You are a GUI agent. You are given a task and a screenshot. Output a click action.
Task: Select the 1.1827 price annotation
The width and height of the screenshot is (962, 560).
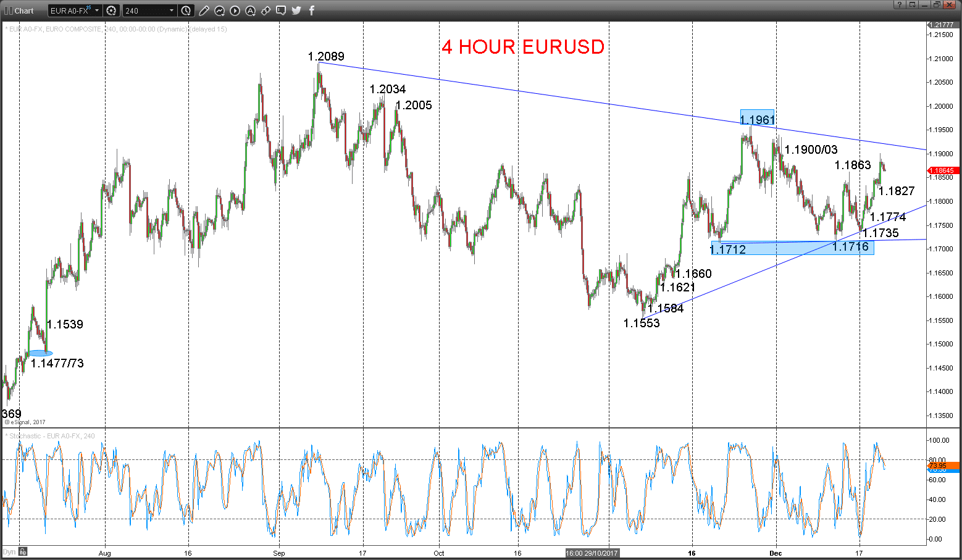click(897, 191)
